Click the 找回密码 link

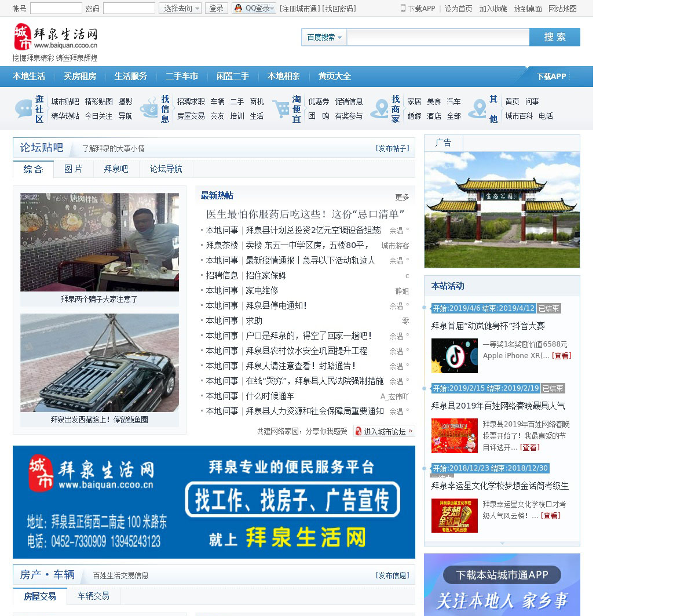coord(339,9)
